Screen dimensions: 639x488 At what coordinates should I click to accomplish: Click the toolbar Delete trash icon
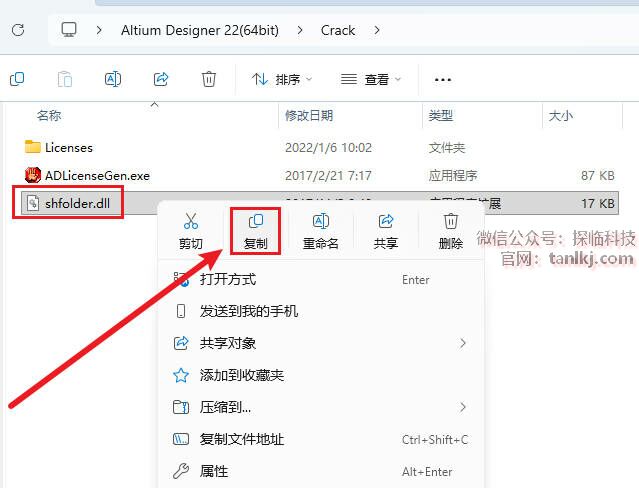pos(209,79)
